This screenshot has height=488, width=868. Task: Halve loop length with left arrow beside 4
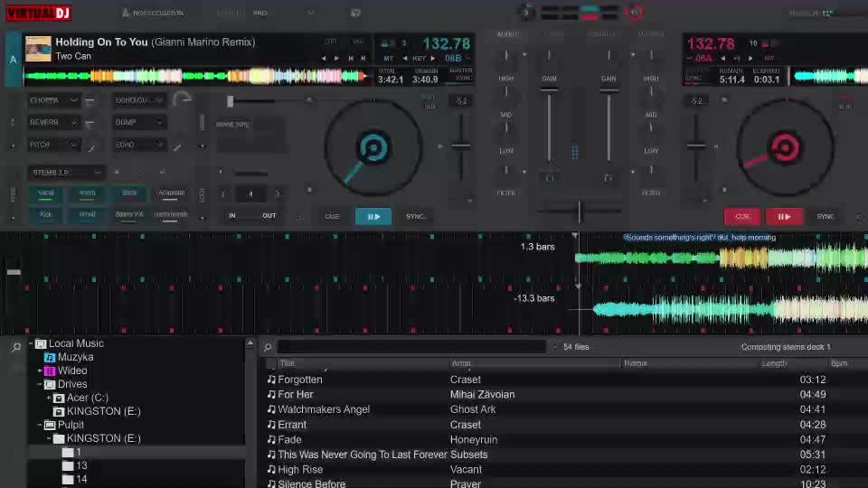pos(223,194)
